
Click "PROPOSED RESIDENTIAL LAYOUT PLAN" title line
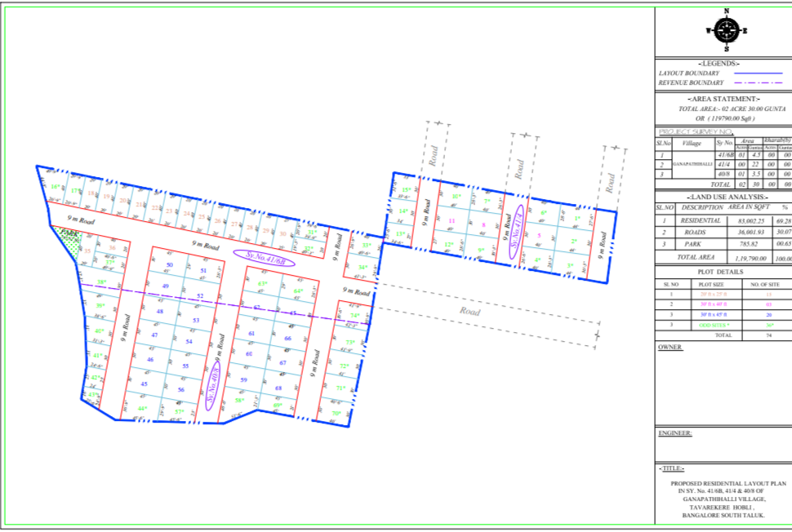(728, 484)
